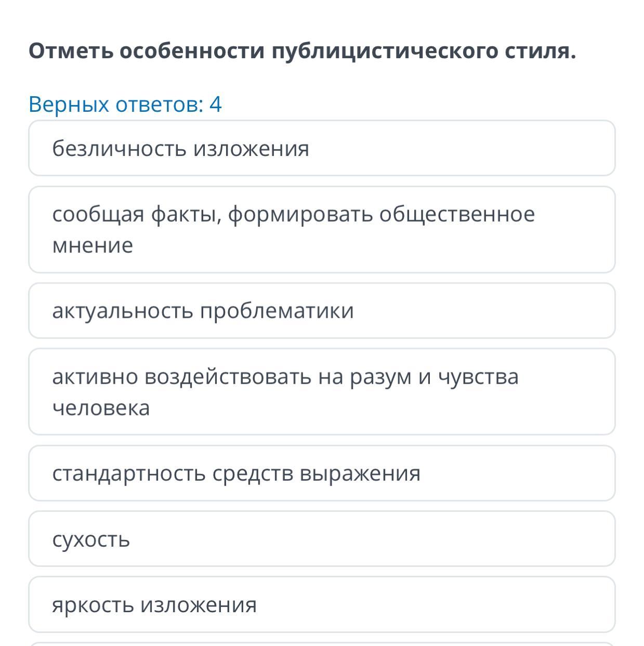Click the word 'формировать' in second option
Screen dimensions: 644x646
pos(300,214)
